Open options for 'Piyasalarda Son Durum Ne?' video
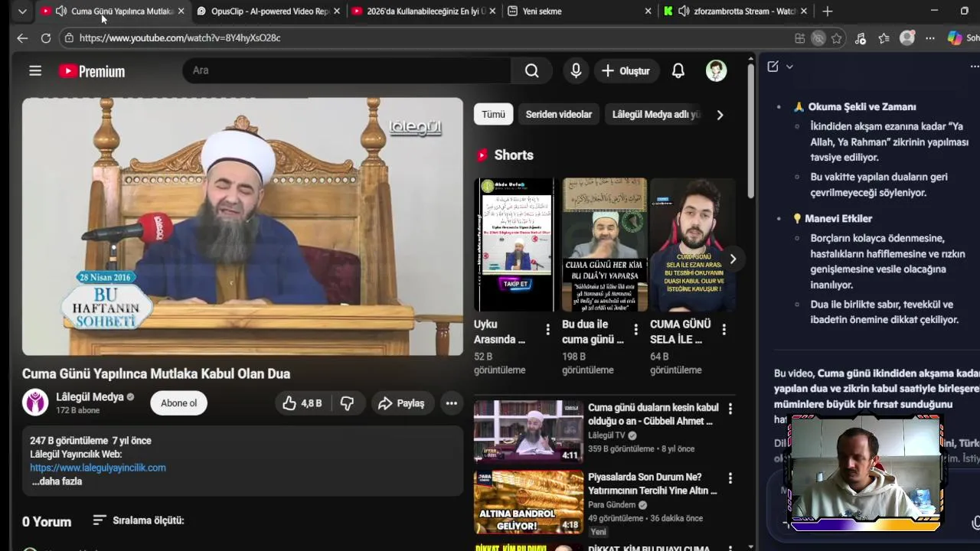The width and height of the screenshot is (980, 551). coord(730,478)
